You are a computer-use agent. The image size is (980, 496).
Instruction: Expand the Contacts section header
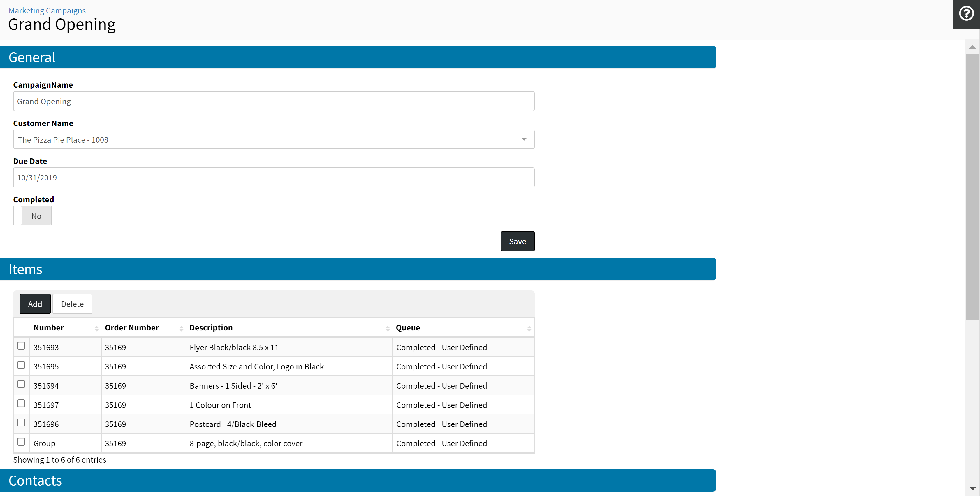(358, 480)
